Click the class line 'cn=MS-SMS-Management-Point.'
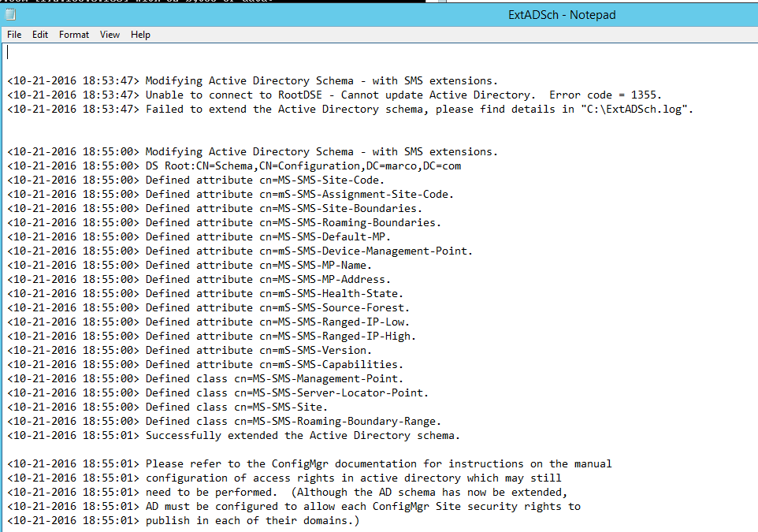The height and width of the screenshot is (532, 758). (206, 378)
